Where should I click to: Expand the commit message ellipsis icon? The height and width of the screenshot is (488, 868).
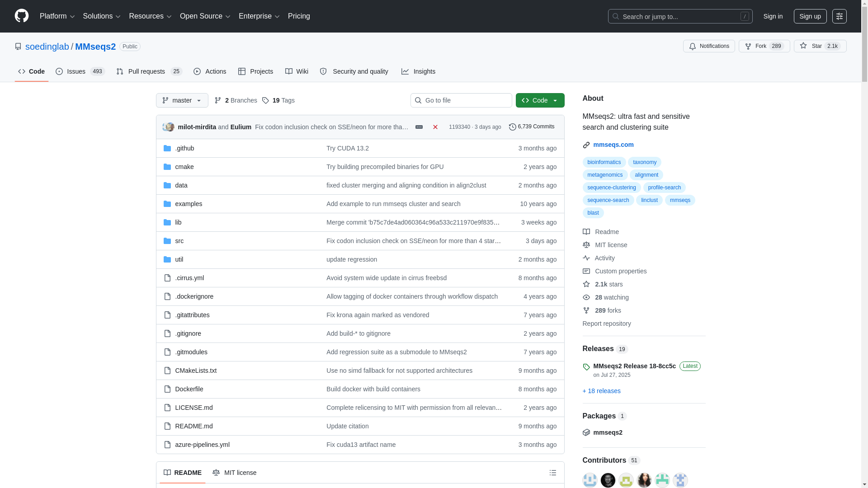tap(419, 127)
